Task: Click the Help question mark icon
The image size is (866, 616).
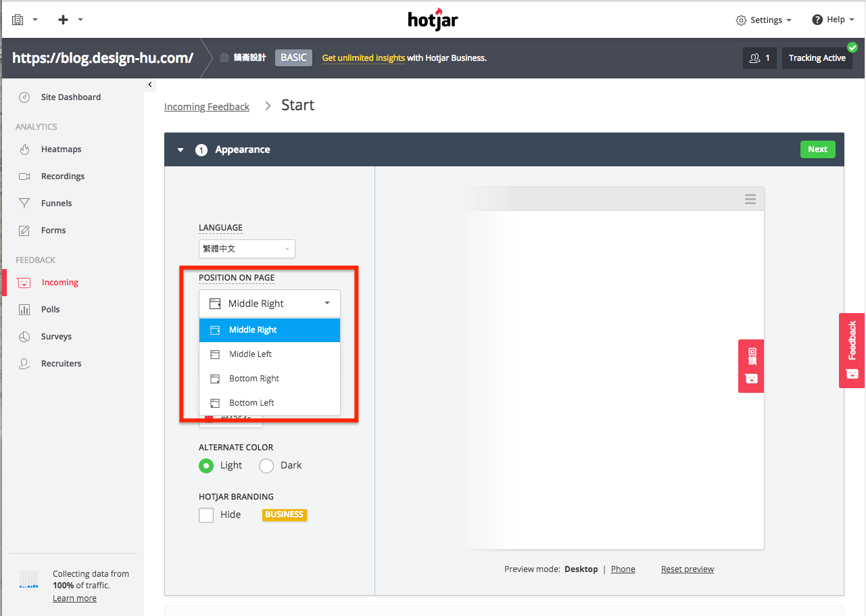Action: tap(817, 20)
